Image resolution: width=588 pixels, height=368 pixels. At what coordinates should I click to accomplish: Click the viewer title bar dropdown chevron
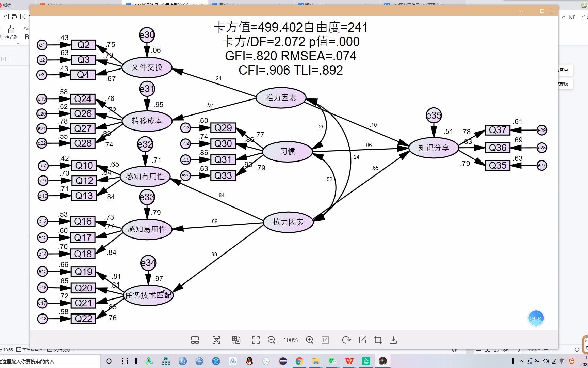click(521, 11)
